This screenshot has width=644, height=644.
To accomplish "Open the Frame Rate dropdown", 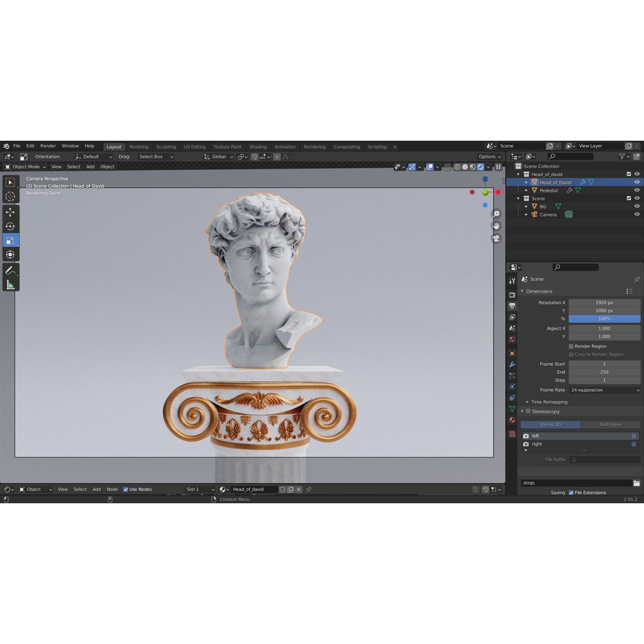I will 605,390.
